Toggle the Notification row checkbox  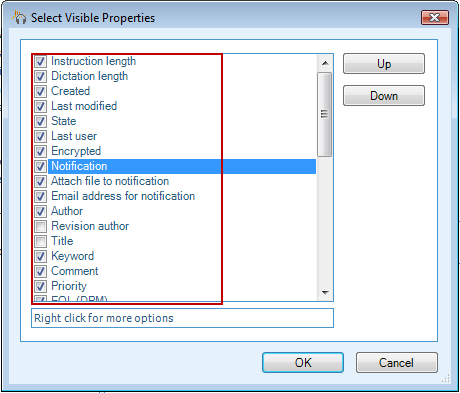41,166
